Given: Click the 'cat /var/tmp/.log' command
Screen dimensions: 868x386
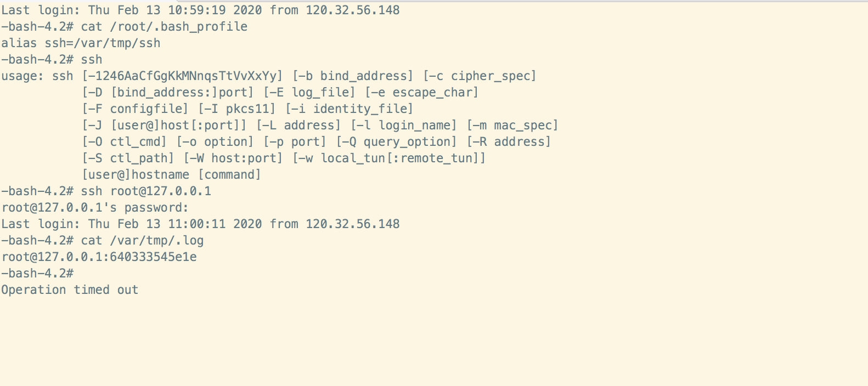Looking at the screenshot, I should (142, 241).
